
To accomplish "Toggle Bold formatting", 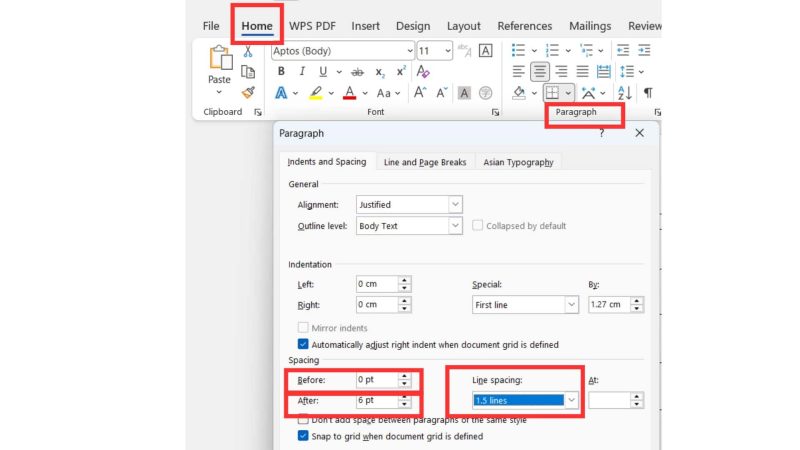I will point(281,71).
